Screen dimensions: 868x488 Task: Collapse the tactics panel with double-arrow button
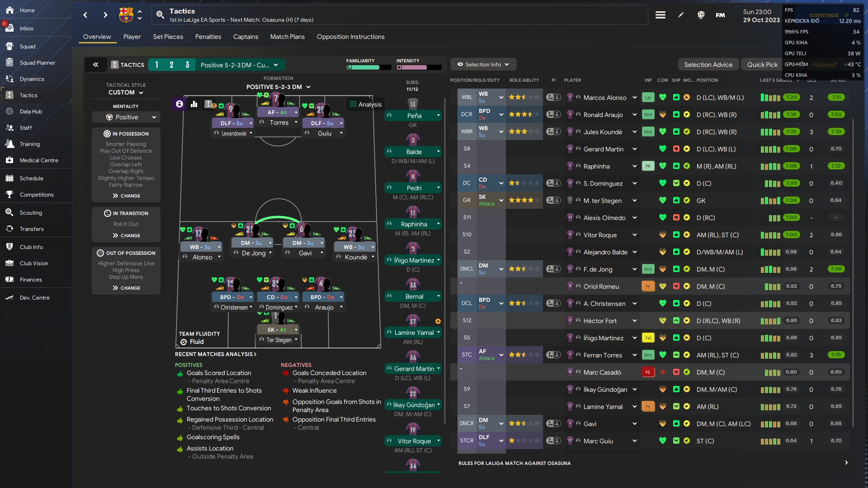click(96, 65)
